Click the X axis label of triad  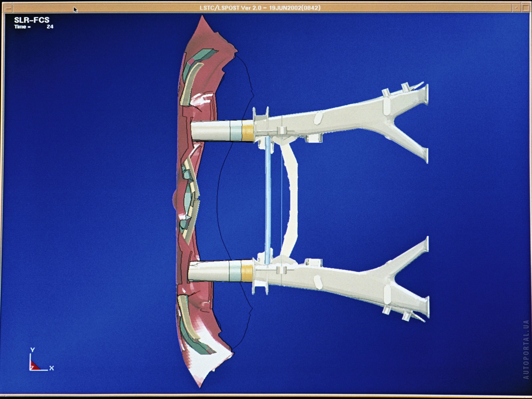tap(52, 368)
